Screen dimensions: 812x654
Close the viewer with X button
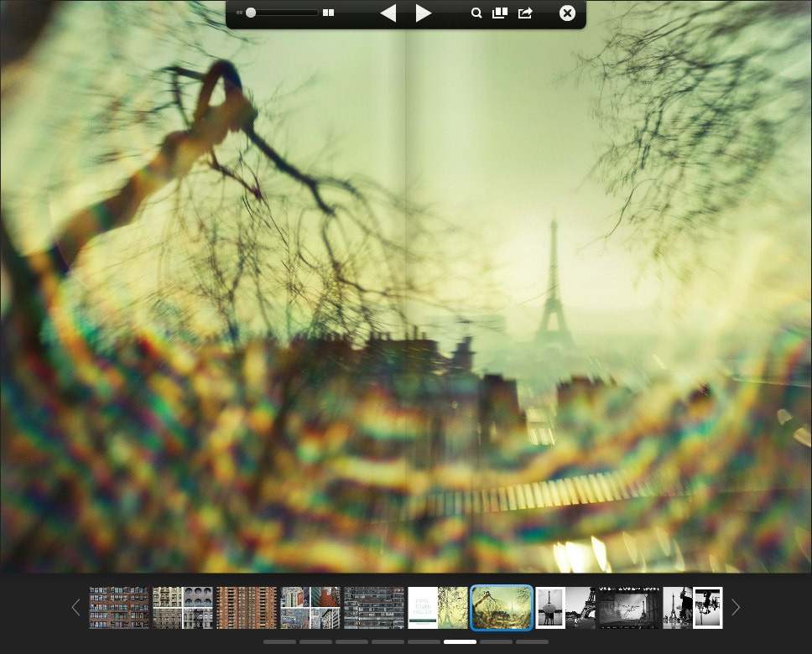567,13
